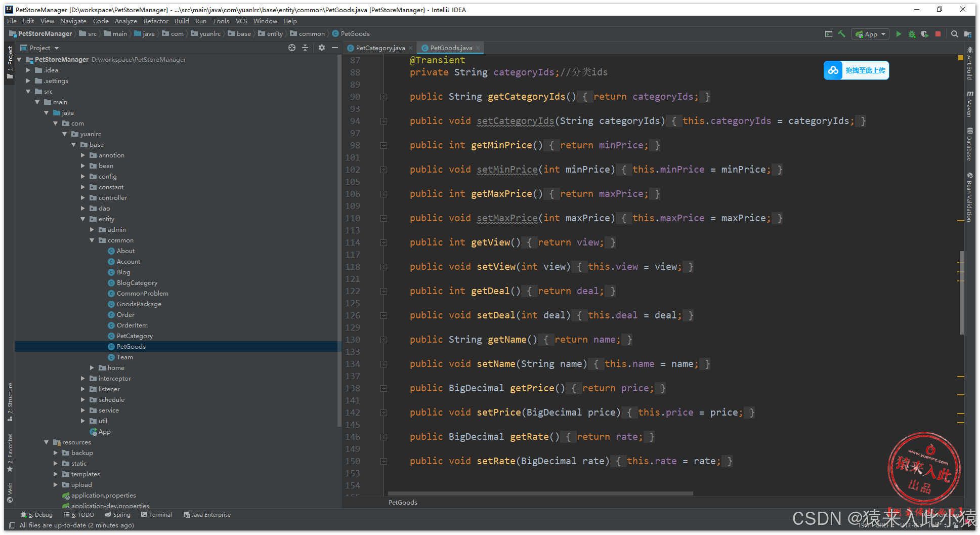Open OrderItem entity class

tap(132, 325)
